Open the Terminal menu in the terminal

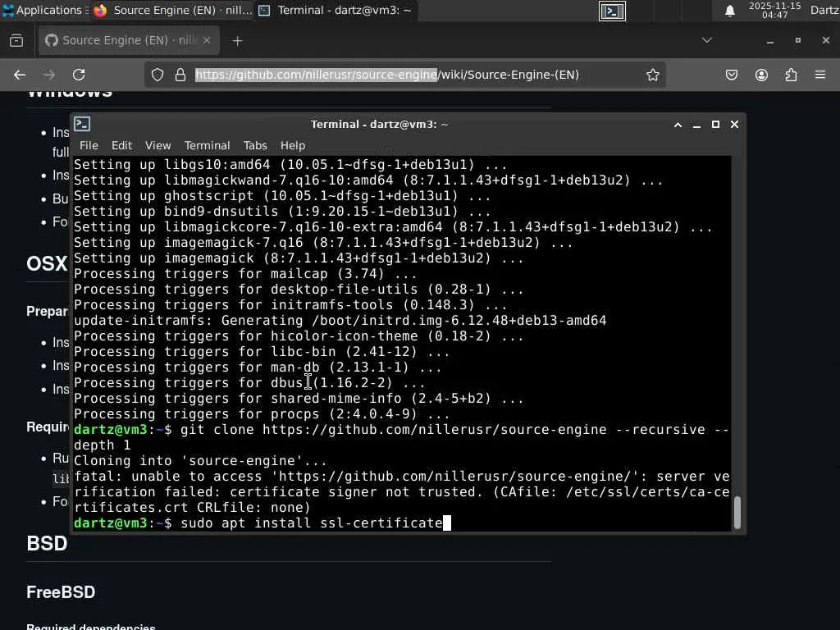(x=207, y=146)
